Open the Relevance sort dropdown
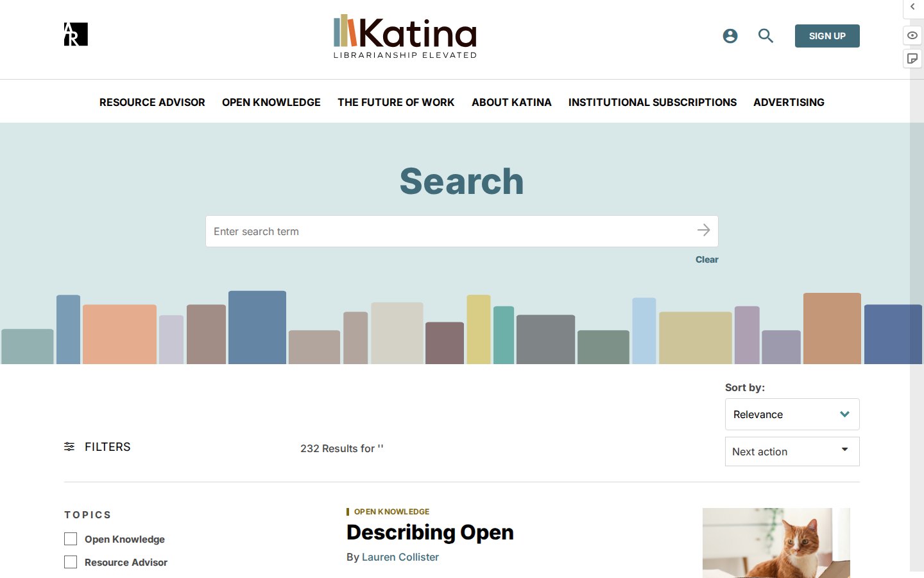Image resolution: width=924 pixels, height=578 pixels. tap(792, 414)
